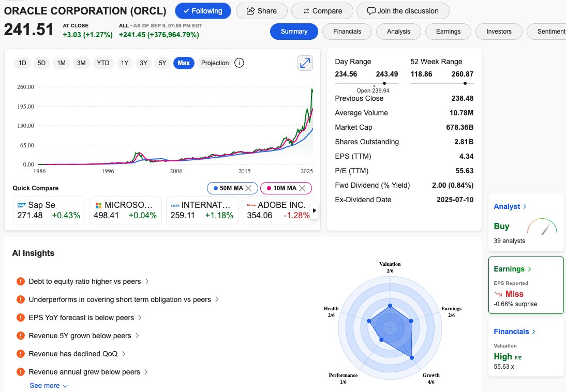The image size is (566, 392).
Task: Switch the chart range to 1Y
Action: pyautogui.click(x=125, y=63)
